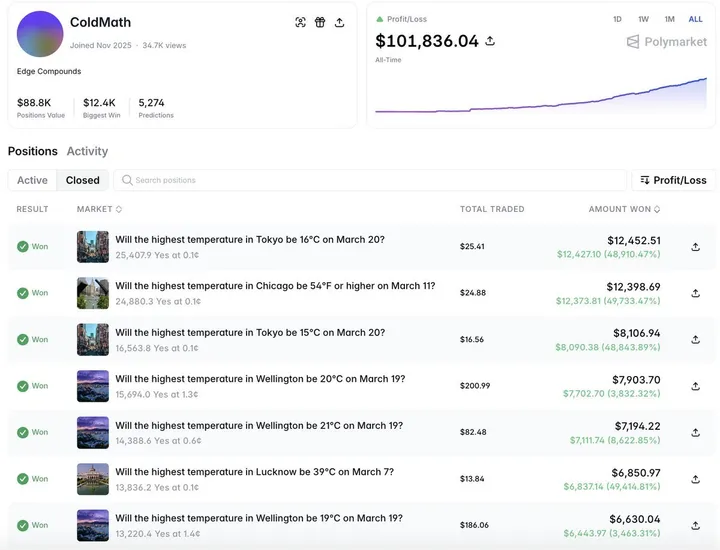Viewport: 720px width, 550px height.
Task: Open Lucknow 39°C market thumbnail
Action: (x=93, y=479)
